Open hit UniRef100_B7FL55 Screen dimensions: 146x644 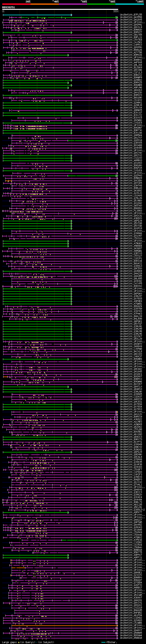(x=131, y=15)
